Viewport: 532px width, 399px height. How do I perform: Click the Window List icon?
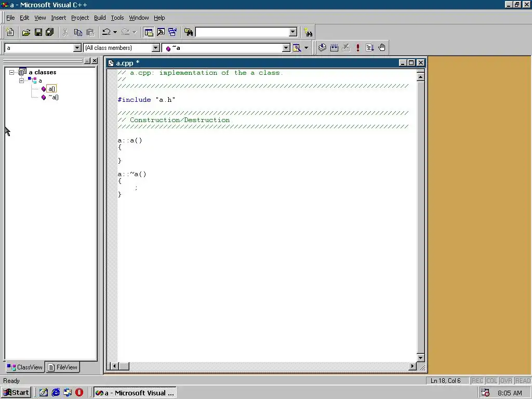(x=172, y=32)
